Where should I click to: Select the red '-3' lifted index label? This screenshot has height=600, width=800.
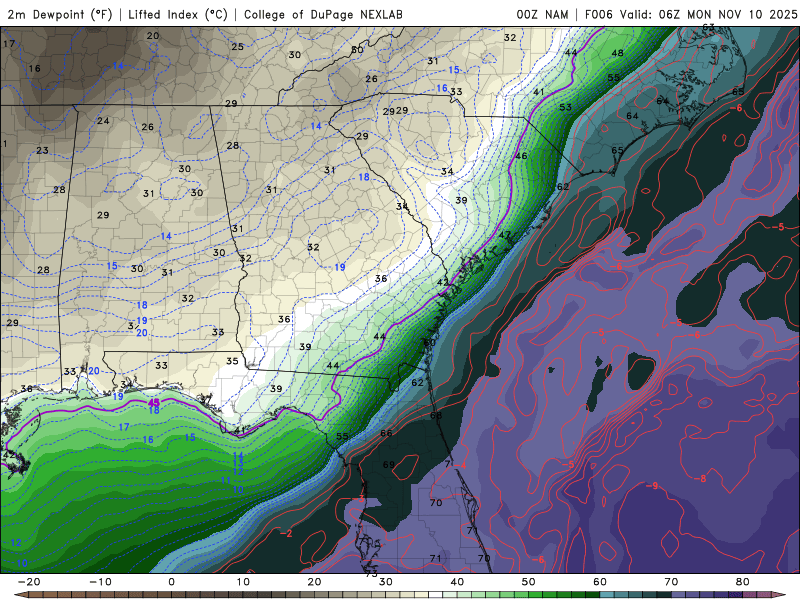click(358, 498)
